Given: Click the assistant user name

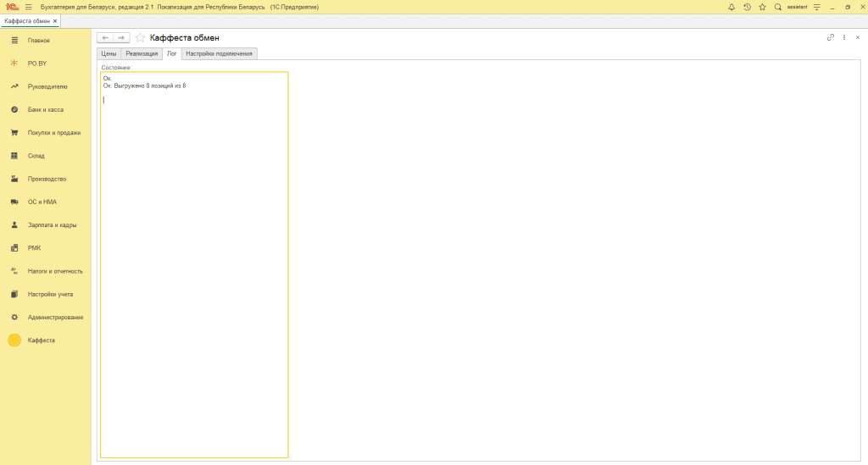Looking at the screenshot, I should (797, 7).
